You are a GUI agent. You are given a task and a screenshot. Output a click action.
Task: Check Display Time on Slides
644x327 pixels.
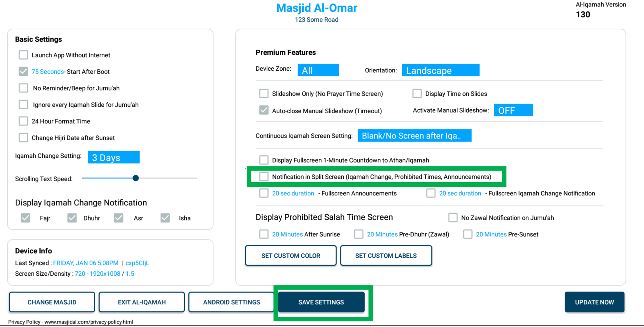(417, 94)
